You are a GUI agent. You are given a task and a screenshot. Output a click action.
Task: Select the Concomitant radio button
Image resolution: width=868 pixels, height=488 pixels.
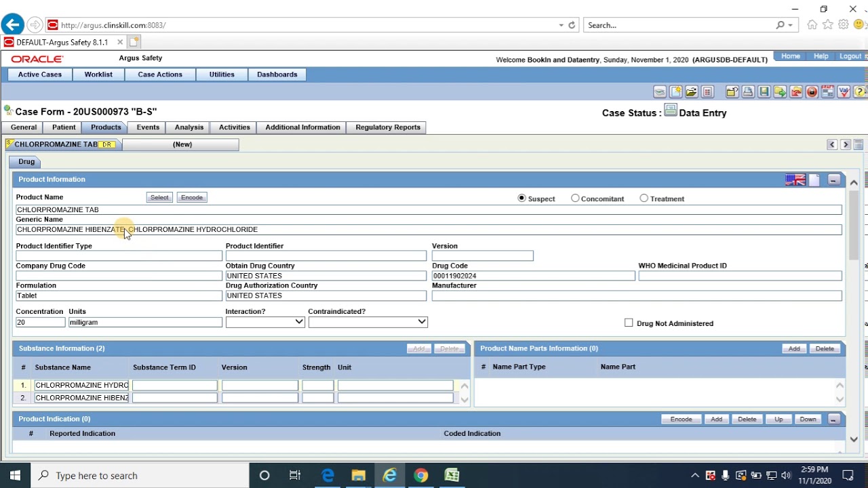point(575,199)
